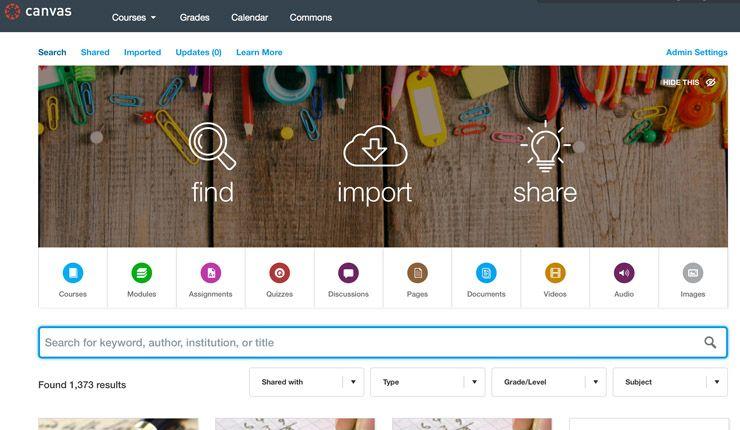Open the second result card thumbnail
This screenshot has width=740, height=430.
click(x=295, y=424)
